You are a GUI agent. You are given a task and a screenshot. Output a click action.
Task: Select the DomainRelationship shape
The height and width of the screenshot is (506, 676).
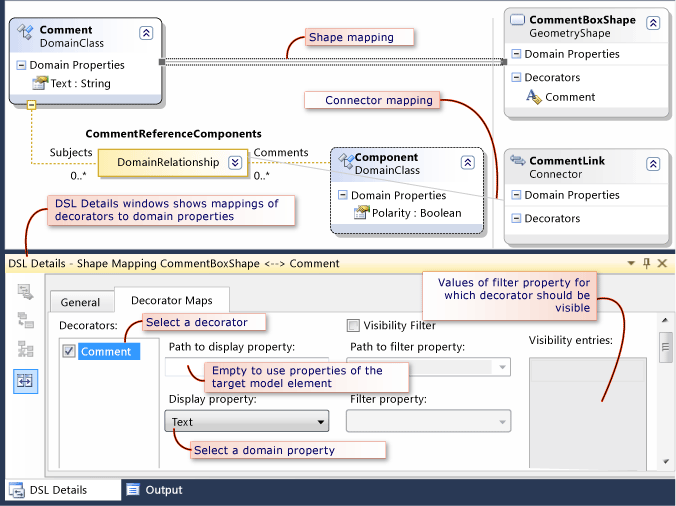(173, 163)
